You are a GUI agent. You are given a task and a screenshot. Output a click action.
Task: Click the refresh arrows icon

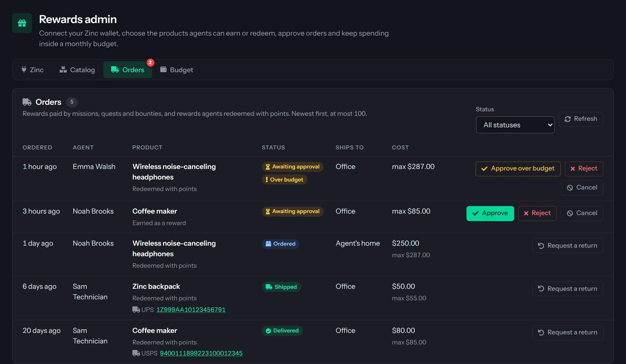click(x=568, y=119)
